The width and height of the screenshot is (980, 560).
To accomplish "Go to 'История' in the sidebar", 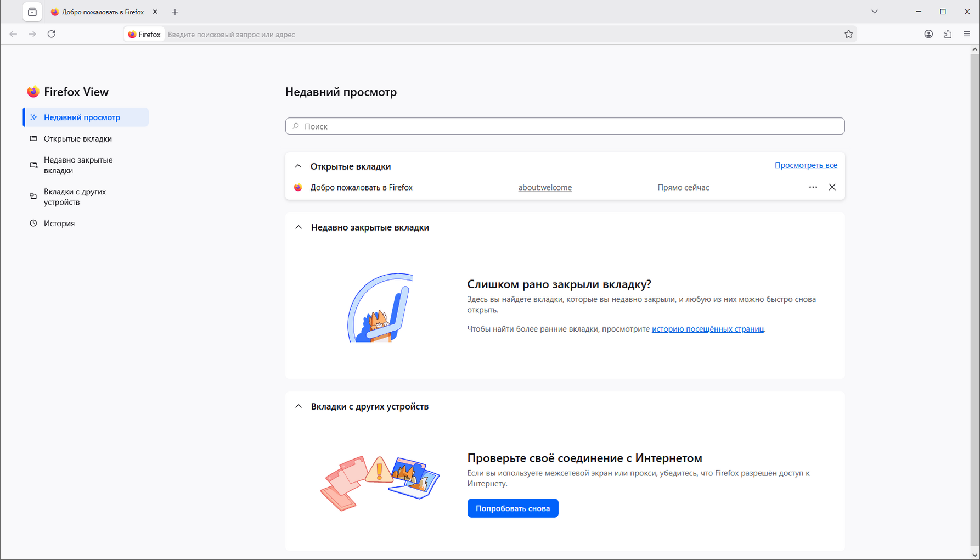I will click(x=86, y=223).
